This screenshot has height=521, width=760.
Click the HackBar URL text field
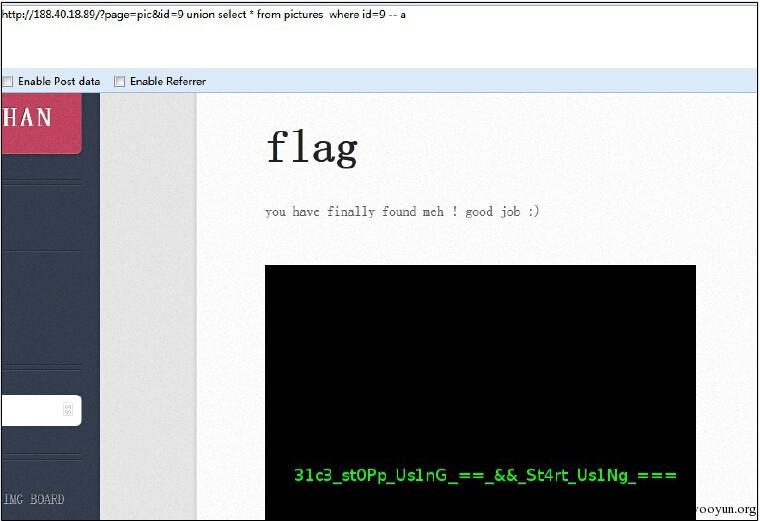tap(379, 36)
